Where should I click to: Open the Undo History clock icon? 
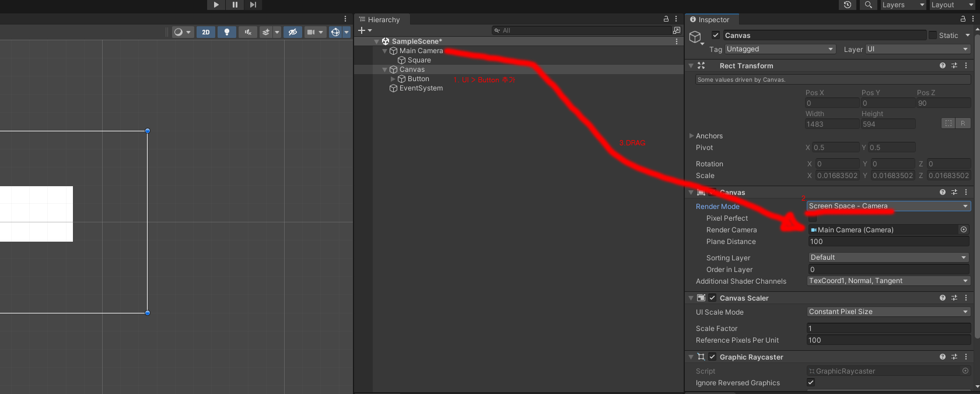[847, 5]
